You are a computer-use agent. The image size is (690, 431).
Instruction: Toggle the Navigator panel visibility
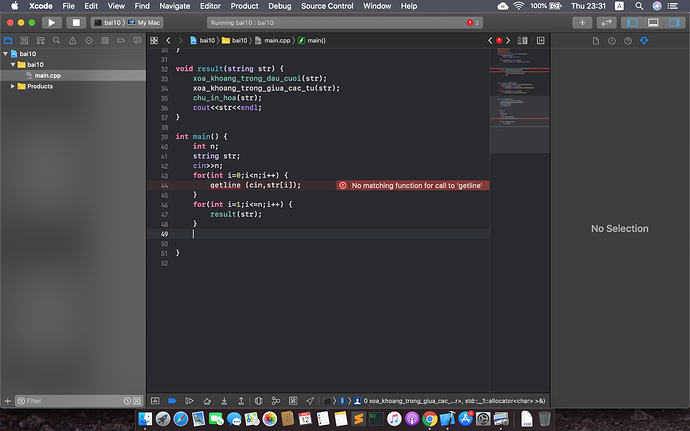point(632,22)
